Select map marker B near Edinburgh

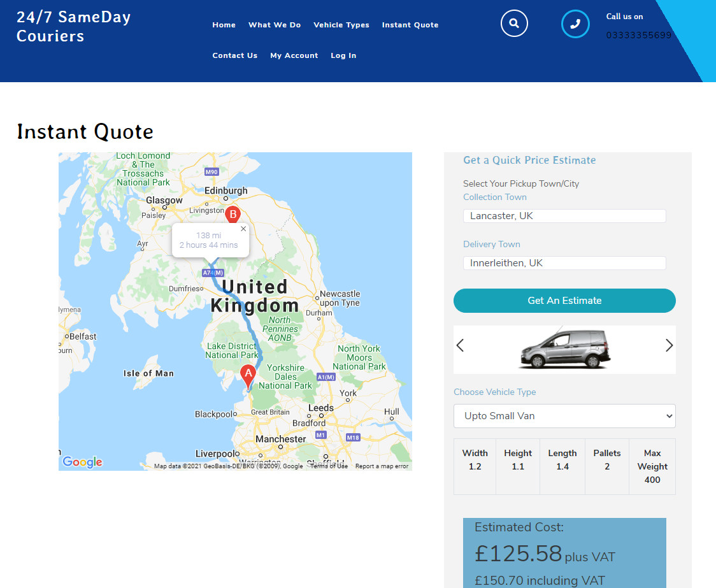[233, 215]
